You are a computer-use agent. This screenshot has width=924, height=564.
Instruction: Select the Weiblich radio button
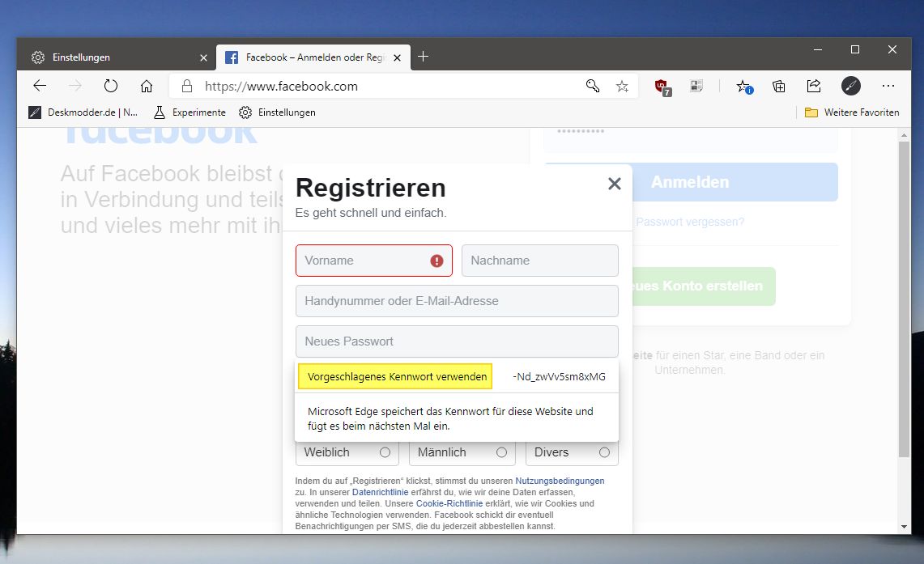click(385, 452)
